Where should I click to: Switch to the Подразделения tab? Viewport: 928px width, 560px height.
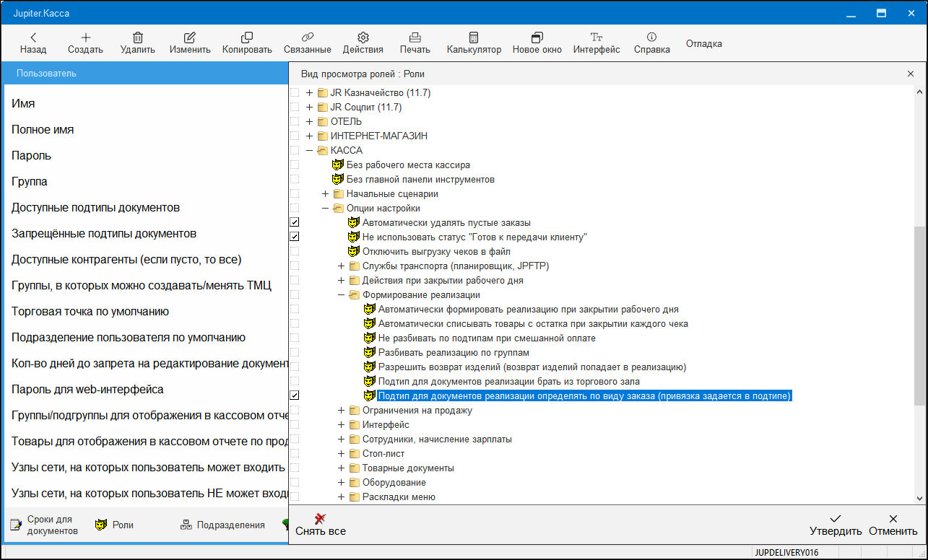222,525
